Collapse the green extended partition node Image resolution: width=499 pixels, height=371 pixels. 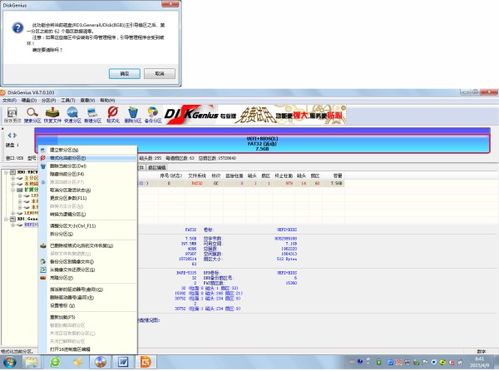(x=13, y=190)
